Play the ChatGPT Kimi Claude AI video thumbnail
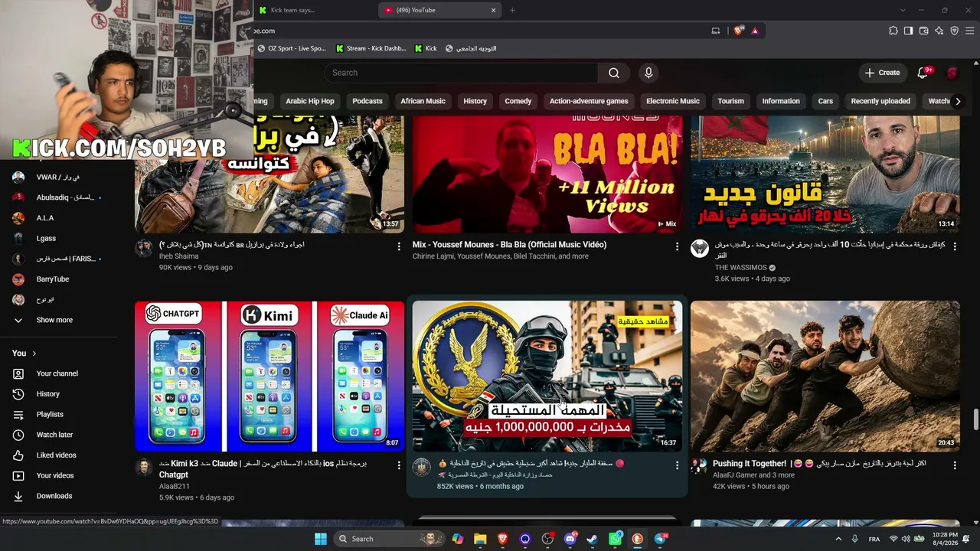 pos(269,377)
